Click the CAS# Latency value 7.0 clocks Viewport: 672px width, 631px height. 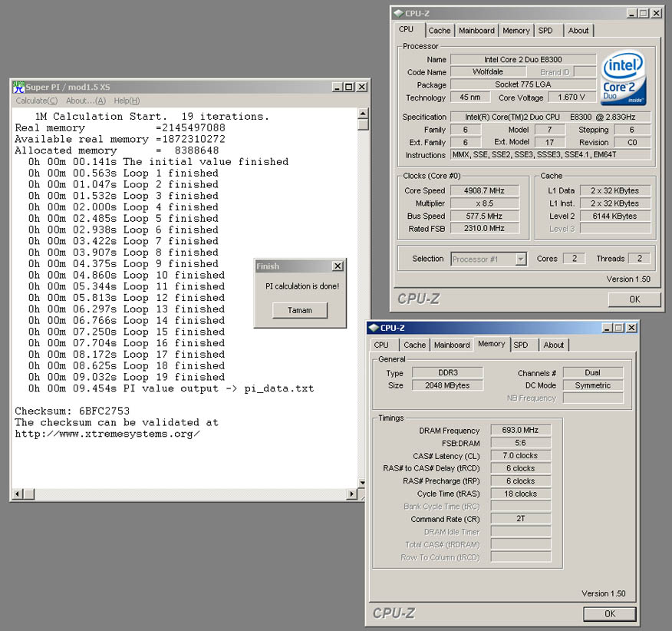(520, 455)
